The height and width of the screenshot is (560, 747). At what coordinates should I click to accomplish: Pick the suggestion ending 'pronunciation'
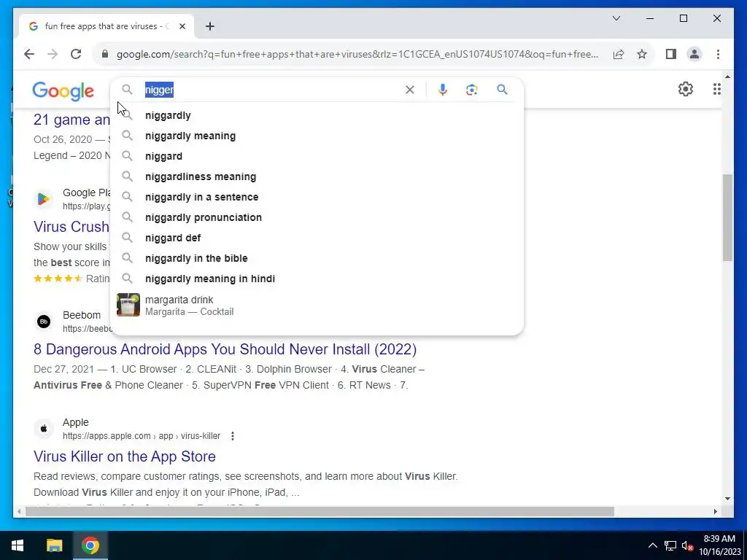[x=317, y=217]
